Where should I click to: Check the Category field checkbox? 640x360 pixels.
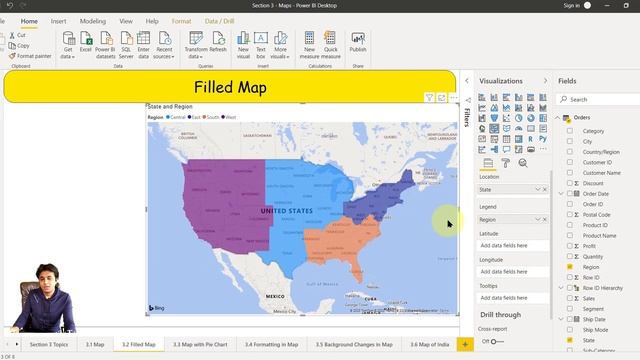[570, 131]
